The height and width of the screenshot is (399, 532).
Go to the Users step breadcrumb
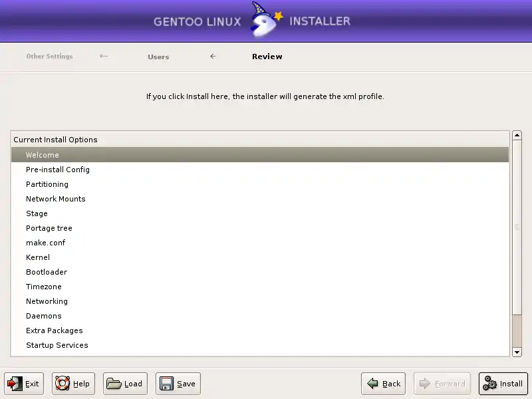coord(158,57)
